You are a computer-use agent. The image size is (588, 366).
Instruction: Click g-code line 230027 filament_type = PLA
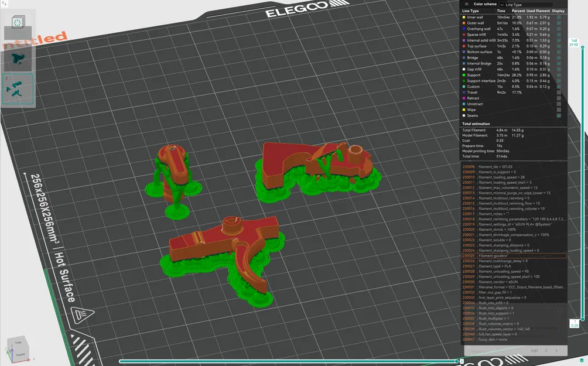click(x=514, y=266)
